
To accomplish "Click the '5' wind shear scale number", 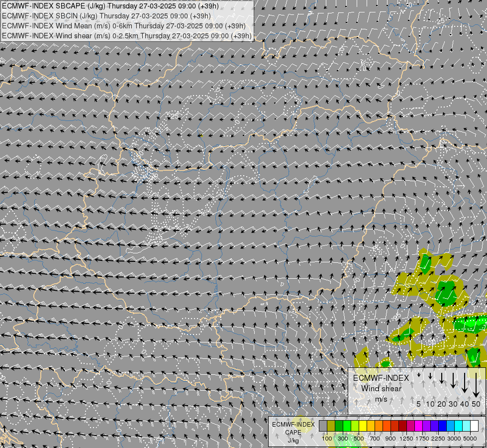I will 419,404.
